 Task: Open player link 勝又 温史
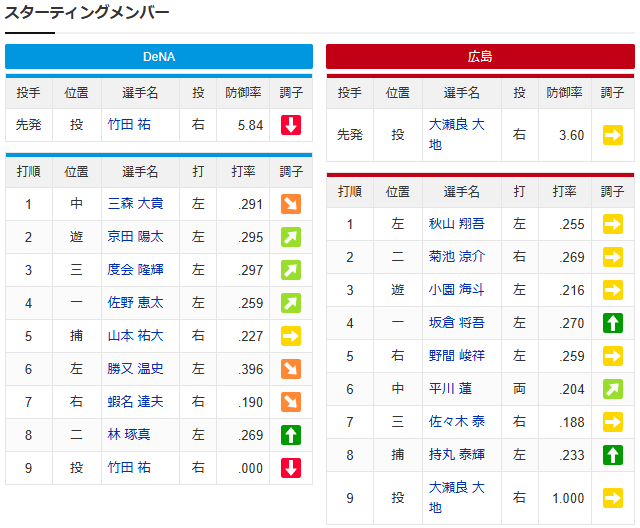tap(135, 369)
